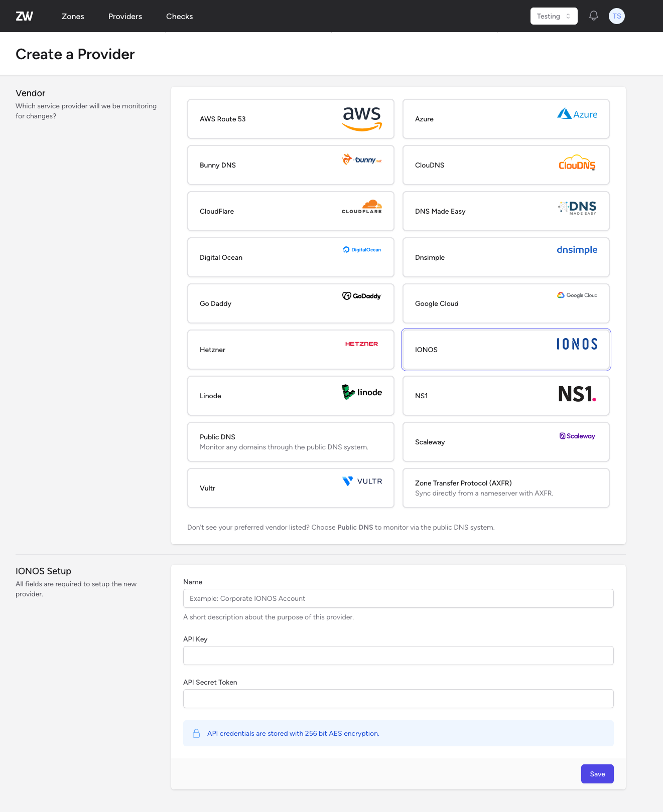Select the Public DNS vendor card
The height and width of the screenshot is (812, 663).
291,442
